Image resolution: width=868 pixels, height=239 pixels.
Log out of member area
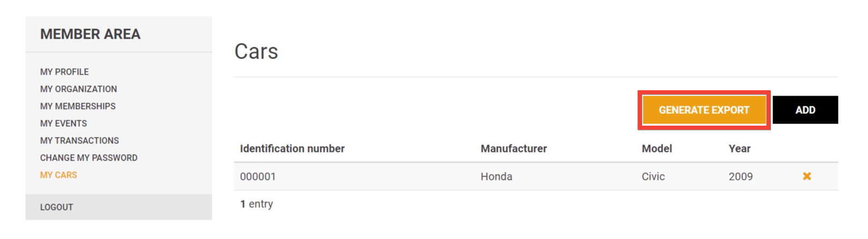pyautogui.click(x=56, y=207)
